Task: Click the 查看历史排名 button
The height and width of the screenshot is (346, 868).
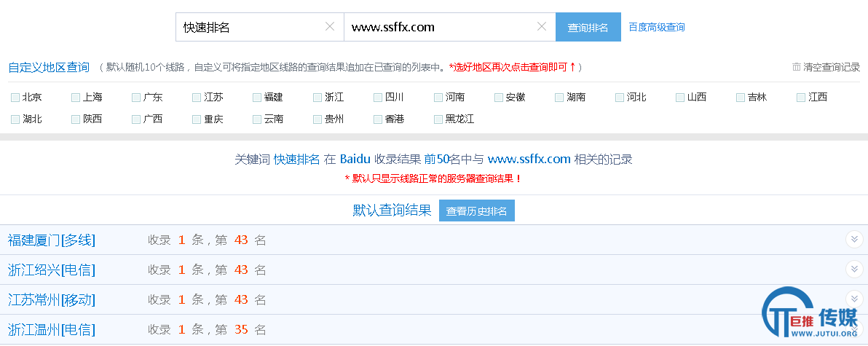Action: (477, 211)
